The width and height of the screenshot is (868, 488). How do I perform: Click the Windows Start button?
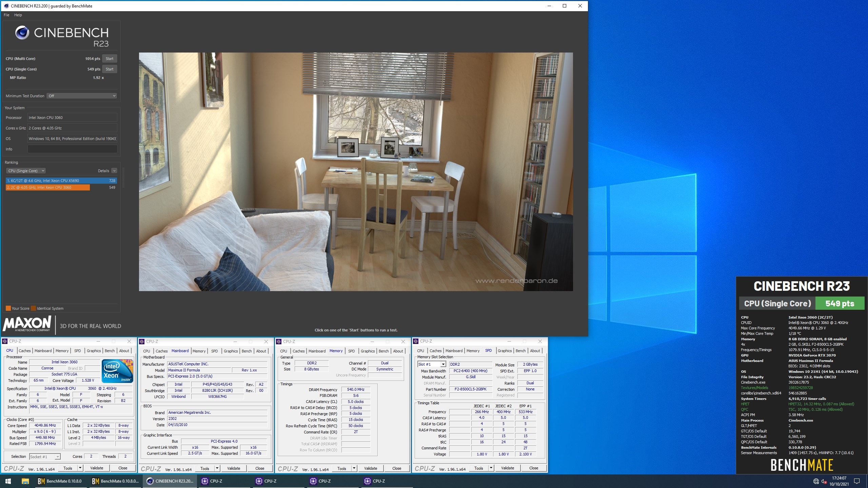point(8,481)
